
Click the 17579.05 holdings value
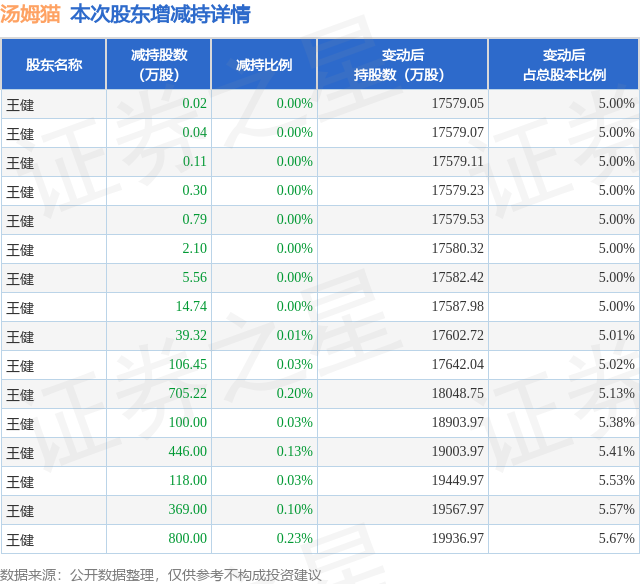(x=458, y=103)
